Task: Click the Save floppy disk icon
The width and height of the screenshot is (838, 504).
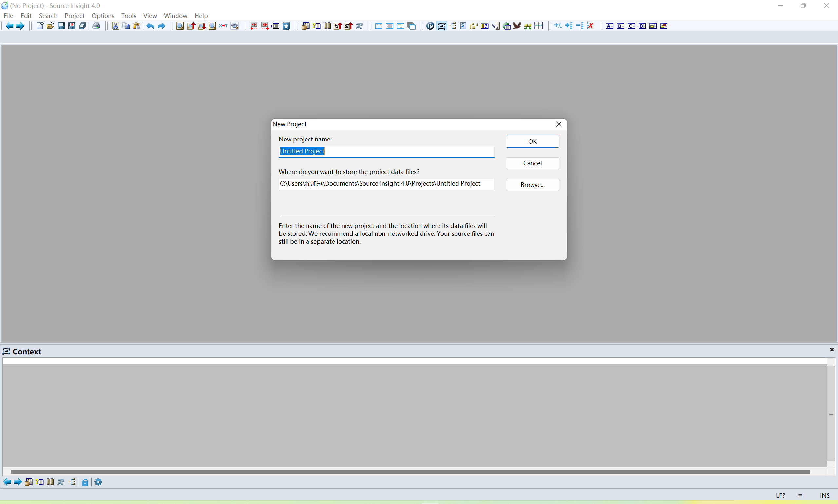Action: (61, 26)
